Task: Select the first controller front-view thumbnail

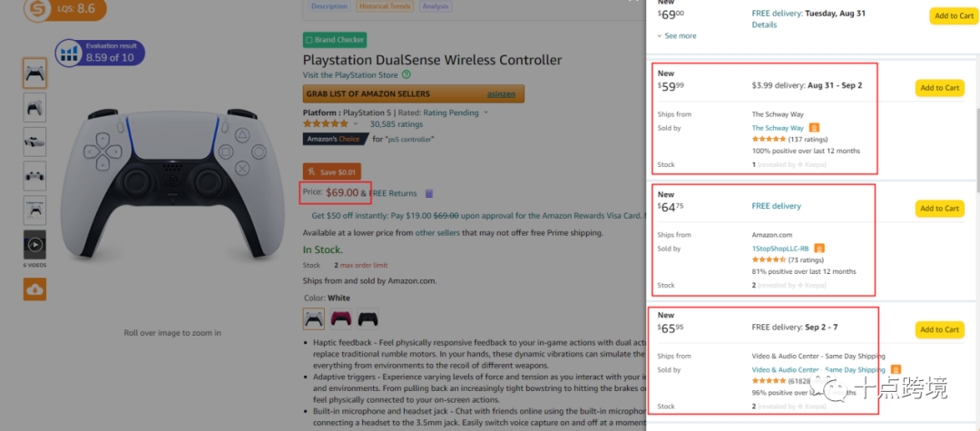Action: point(34,73)
